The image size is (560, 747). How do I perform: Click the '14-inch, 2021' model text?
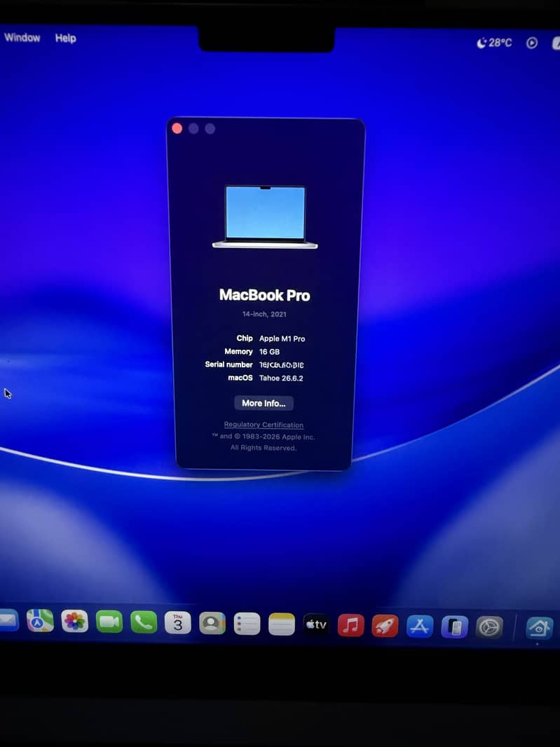click(x=264, y=314)
